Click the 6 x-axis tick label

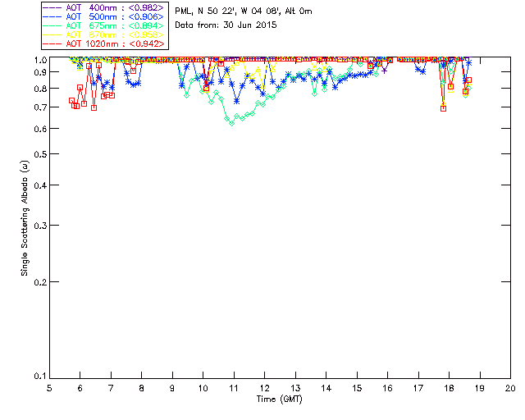[x=80, y=388]
